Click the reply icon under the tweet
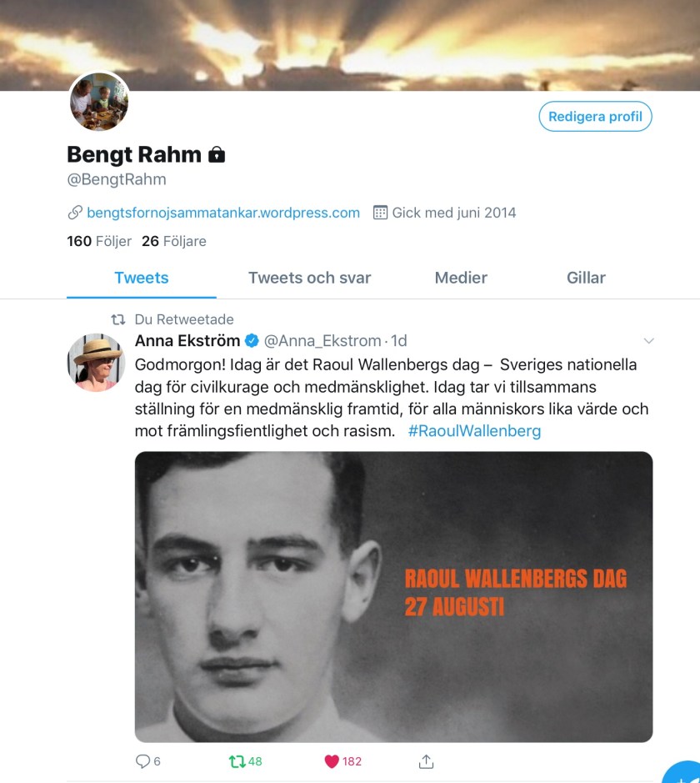Screen dimensions: 700x783 [x=142, y=761]
